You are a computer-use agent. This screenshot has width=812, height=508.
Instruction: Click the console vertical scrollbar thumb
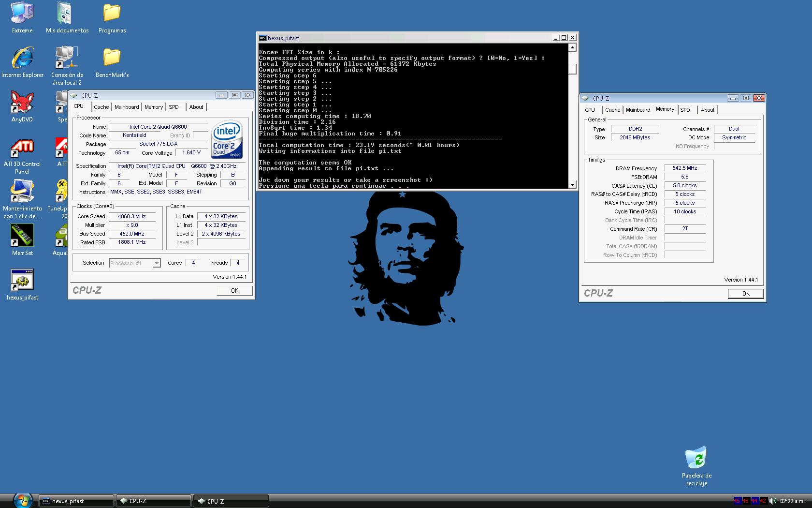pyautogui.click(x=573, y=69)
